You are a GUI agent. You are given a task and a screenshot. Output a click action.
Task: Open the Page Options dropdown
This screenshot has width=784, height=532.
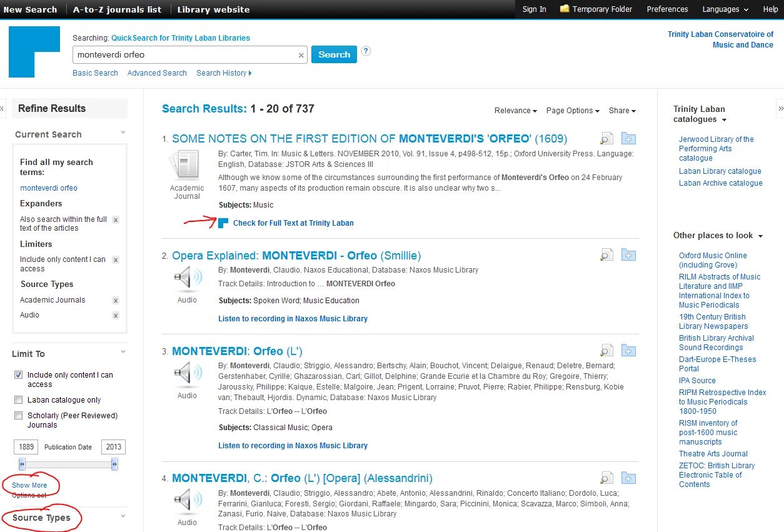[x=573, y=111]
